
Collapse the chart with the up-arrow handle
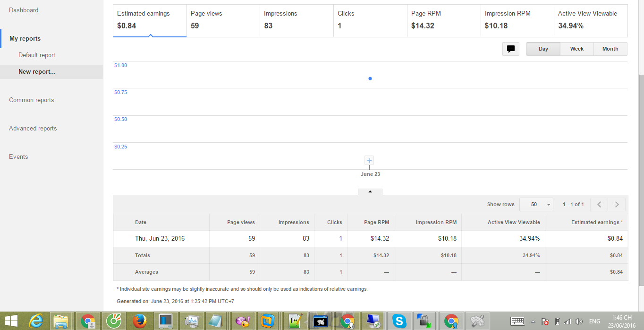click(x=370, y=192)
